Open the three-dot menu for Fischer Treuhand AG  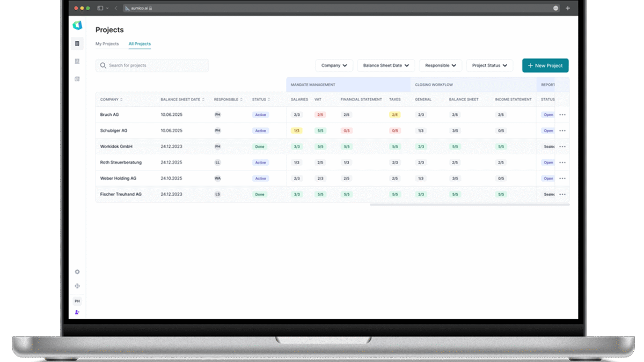562,194
